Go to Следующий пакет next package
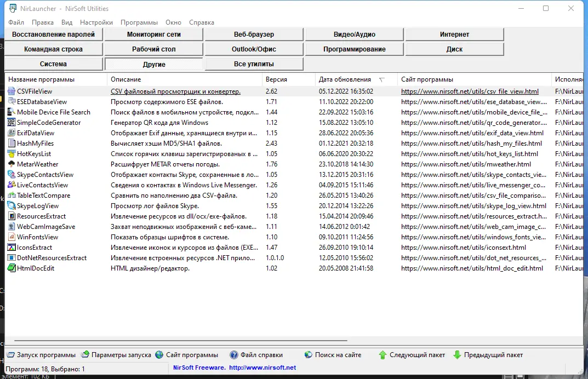588x379 pixels. (x=412, y=355)
